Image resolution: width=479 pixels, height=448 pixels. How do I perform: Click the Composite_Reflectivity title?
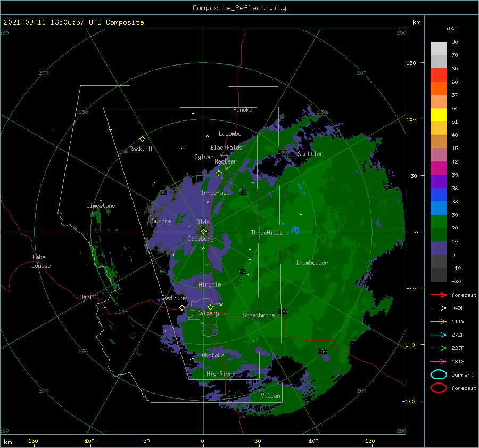(x=240, y=8)
